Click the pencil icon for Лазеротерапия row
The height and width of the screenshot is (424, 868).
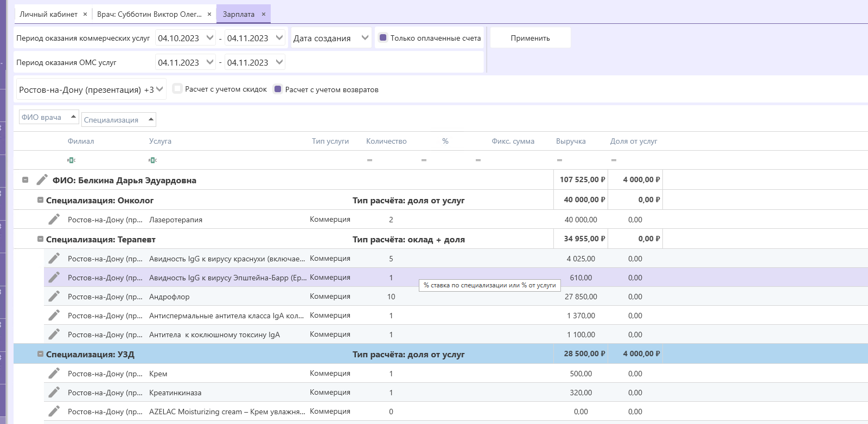click(54, 219)
